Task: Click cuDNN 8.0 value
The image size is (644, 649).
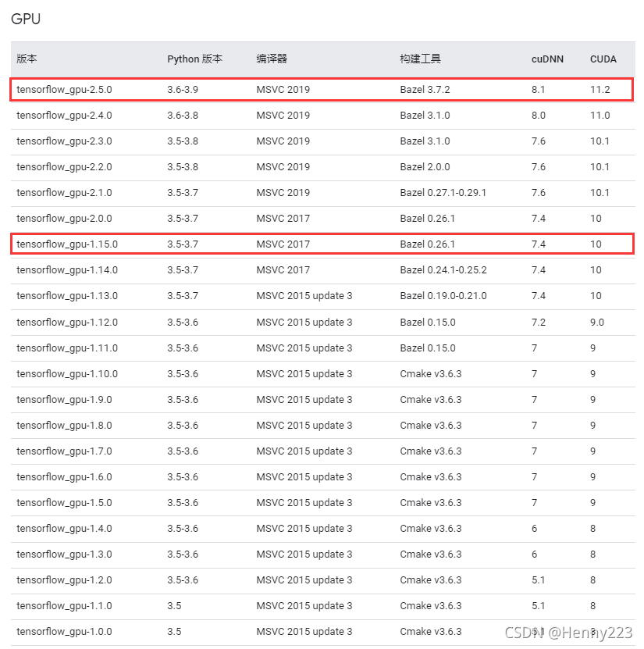Action: click(x=538, y=116)
